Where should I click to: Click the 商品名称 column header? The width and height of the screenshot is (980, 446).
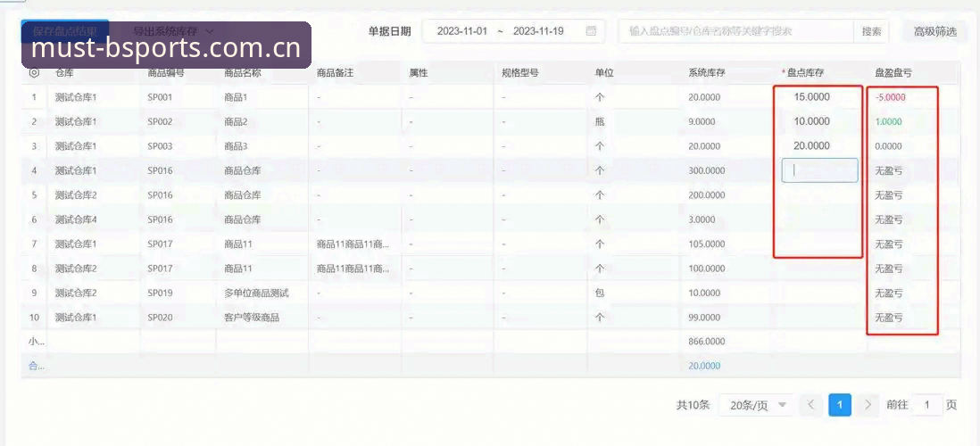243,73
